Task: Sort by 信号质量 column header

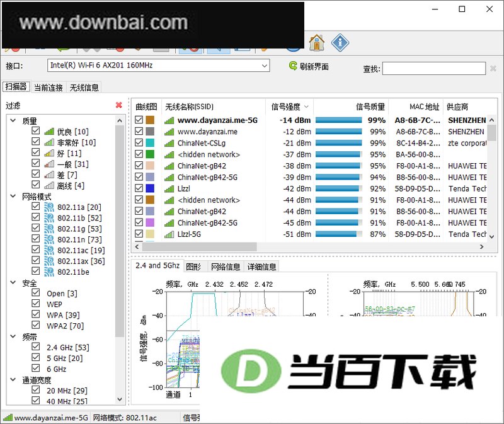Action: point(351,106)
